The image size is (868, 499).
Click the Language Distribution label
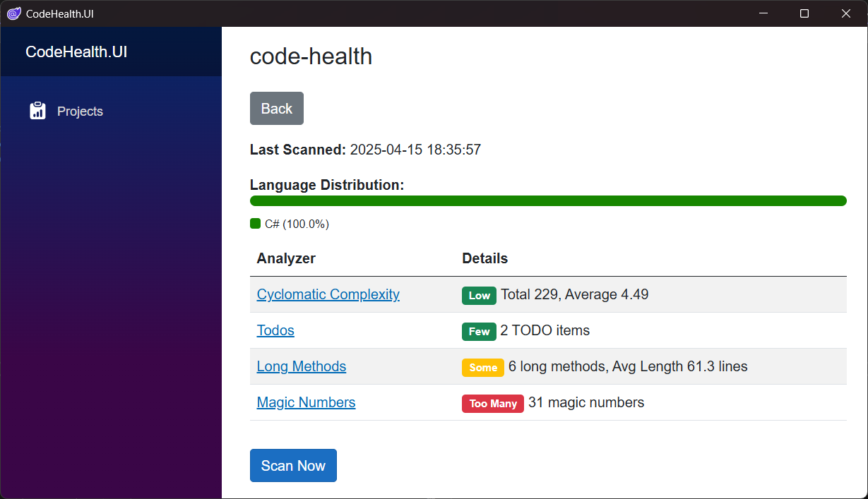[x=327, y=185]
